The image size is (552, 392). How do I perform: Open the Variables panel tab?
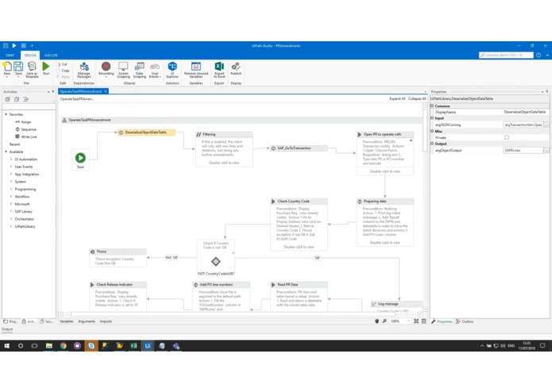(67, 321)
